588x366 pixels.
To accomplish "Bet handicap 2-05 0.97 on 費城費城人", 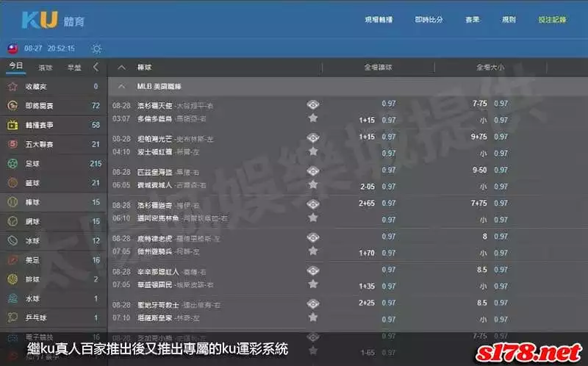I will [378, 187].
